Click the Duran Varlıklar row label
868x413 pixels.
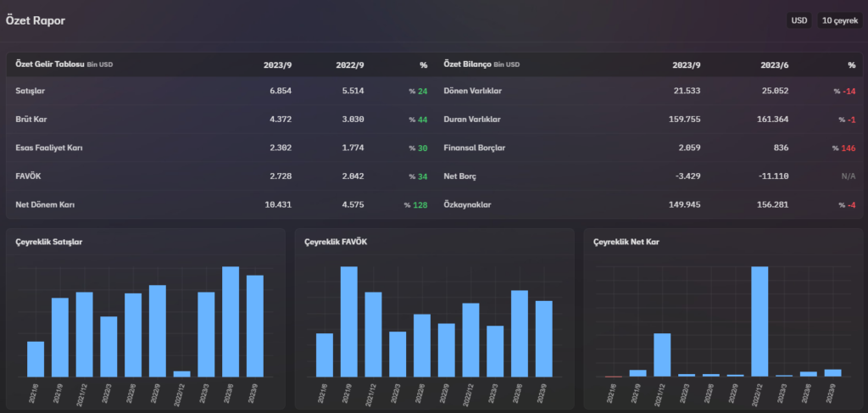pos(471,119)
